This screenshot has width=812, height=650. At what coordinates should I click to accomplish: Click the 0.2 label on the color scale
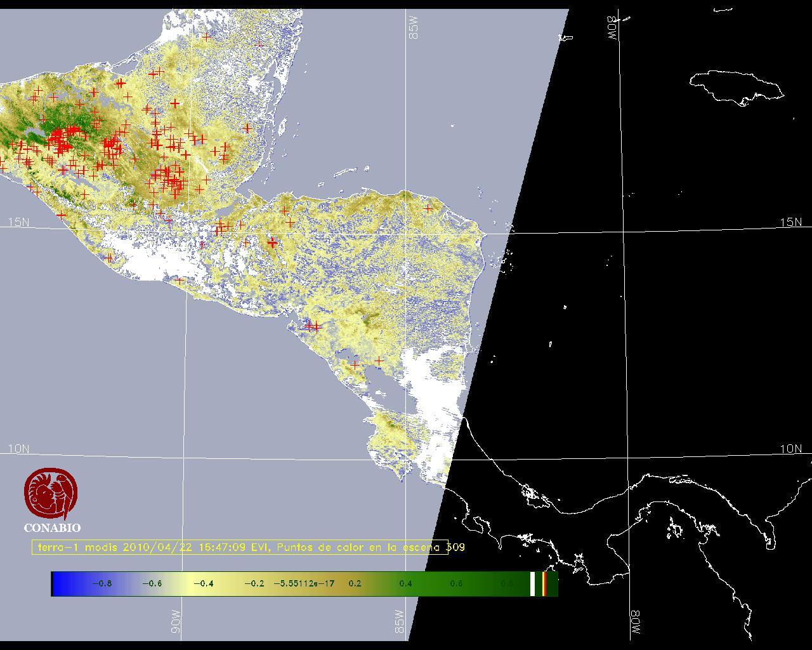[x=355, y=583]
